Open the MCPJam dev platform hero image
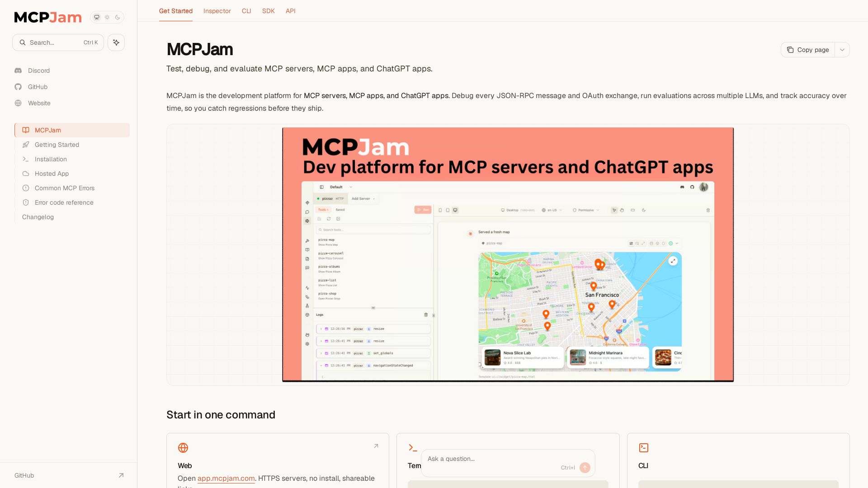Viewport: 868px width, 488px height. (x=508, y=255)
